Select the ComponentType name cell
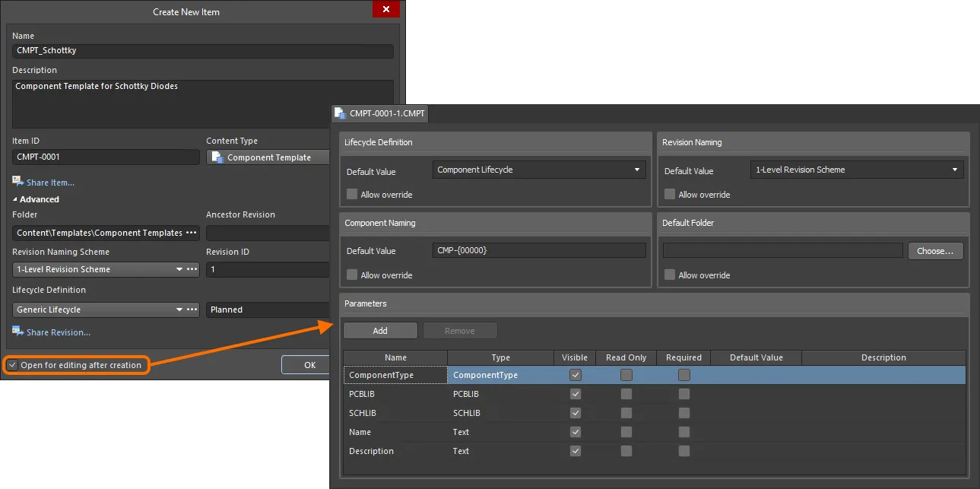Viewport: 980px width, 489px height. click(x=395, y=375)
